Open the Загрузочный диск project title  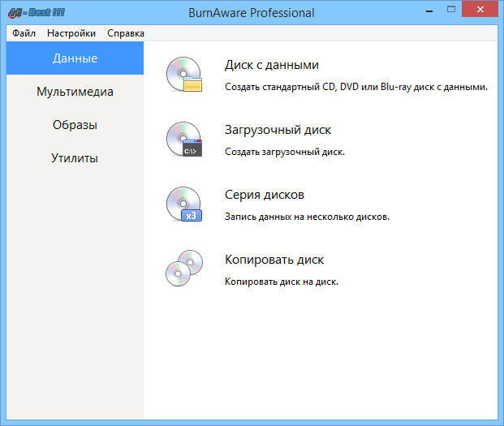(278, 130)
